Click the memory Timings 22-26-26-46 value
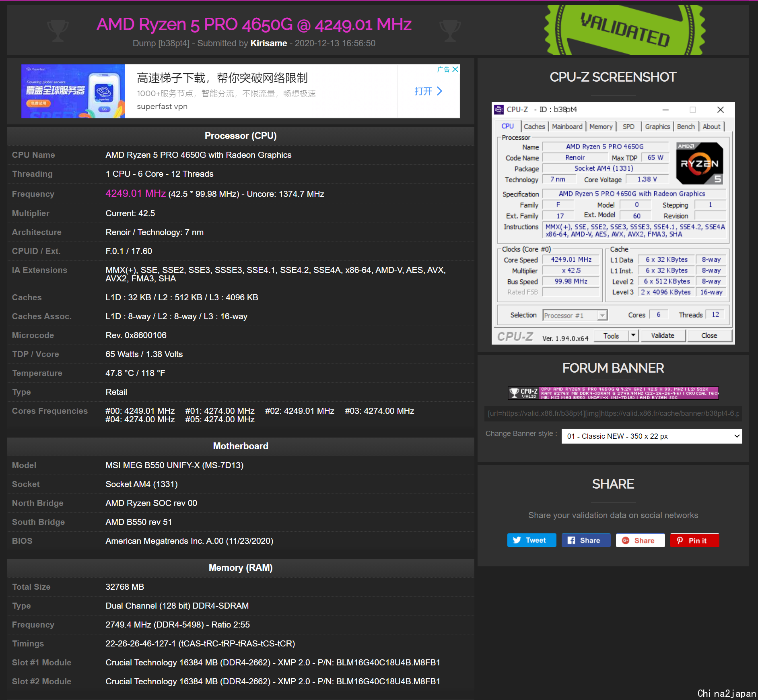Viewport: 758px width, 700px height. tap(200, 644)
